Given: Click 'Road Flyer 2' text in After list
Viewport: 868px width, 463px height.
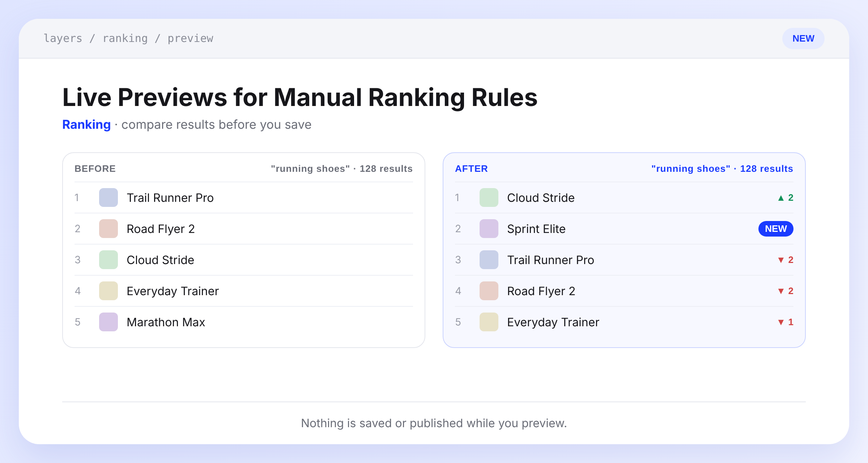Looking at the screenshot, I should click(x=541, y=291).
